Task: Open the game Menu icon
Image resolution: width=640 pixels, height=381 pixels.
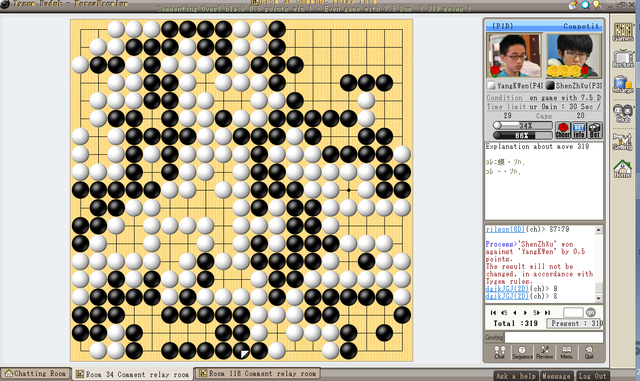Action: 566,352
